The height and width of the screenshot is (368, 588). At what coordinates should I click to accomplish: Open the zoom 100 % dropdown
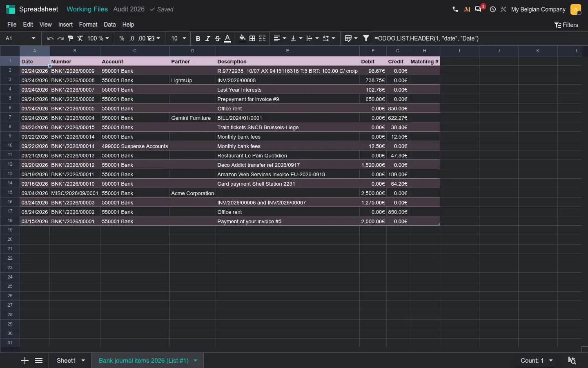pos(98,38)
